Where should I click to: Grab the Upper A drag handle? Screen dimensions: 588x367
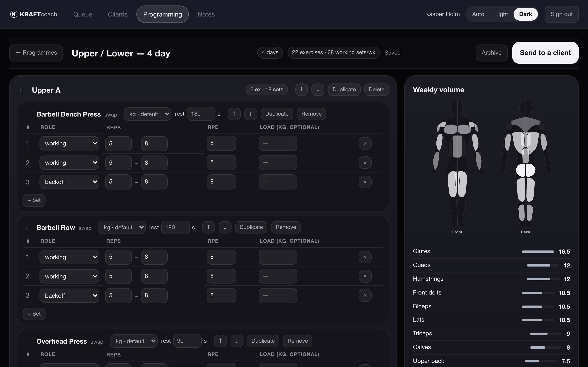pos(21,90)
